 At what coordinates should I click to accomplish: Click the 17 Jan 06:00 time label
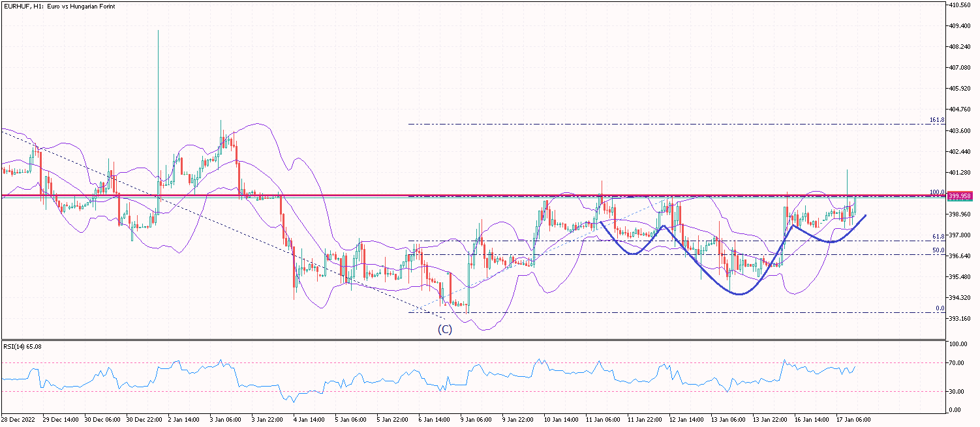[x=853, y=420]
